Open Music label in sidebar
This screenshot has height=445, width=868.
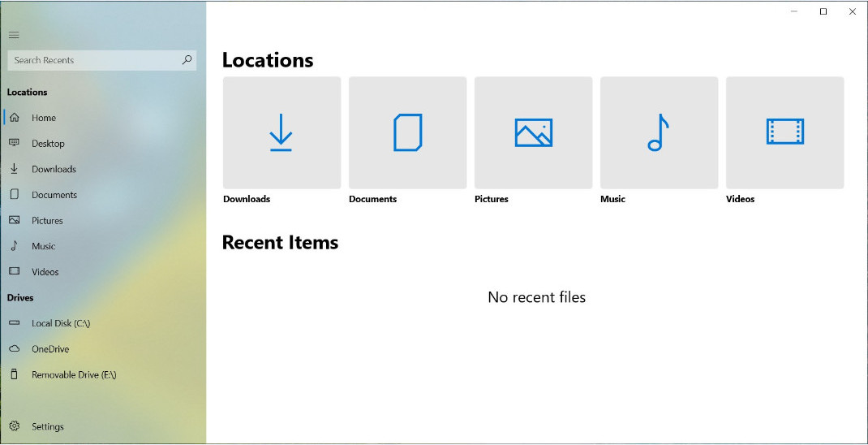click(43, 246)
